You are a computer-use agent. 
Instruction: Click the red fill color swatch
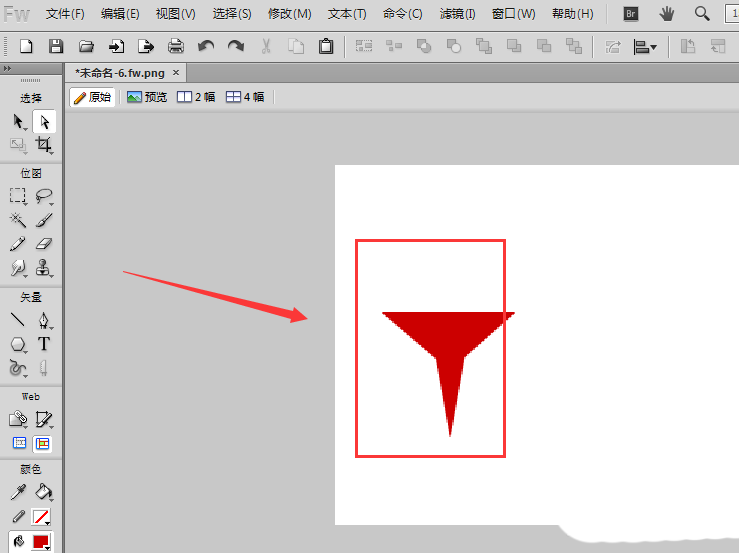pos(41,542)
